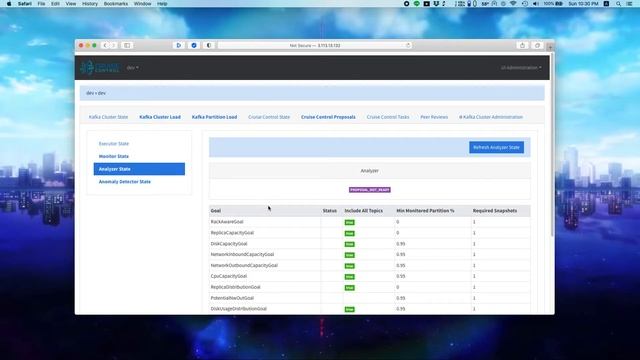Click the purple PROPOSAL_NOT_READY badge
Viewport: 640px width, 360px height.
pyautogui.click(x=369, y=190)
